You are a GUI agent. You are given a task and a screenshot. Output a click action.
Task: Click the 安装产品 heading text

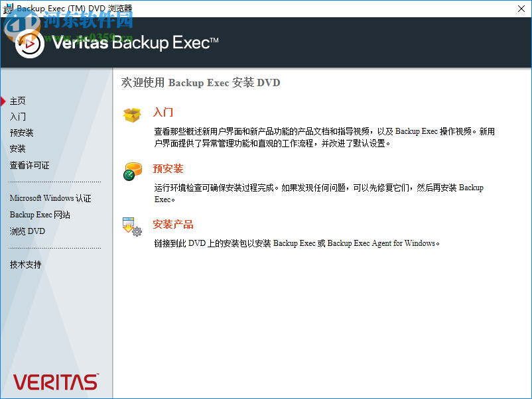click(172, 224)
